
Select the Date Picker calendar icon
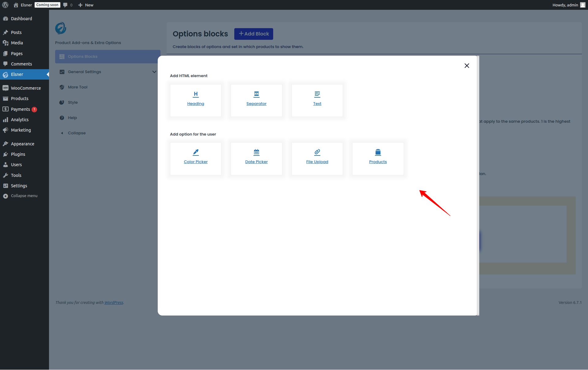[x=256, y=152]
